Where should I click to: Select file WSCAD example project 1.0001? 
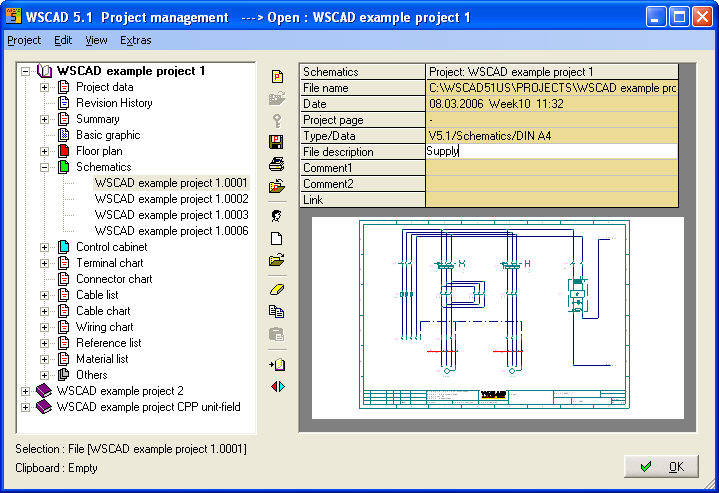pyautogui.click(x=171, y=183)
